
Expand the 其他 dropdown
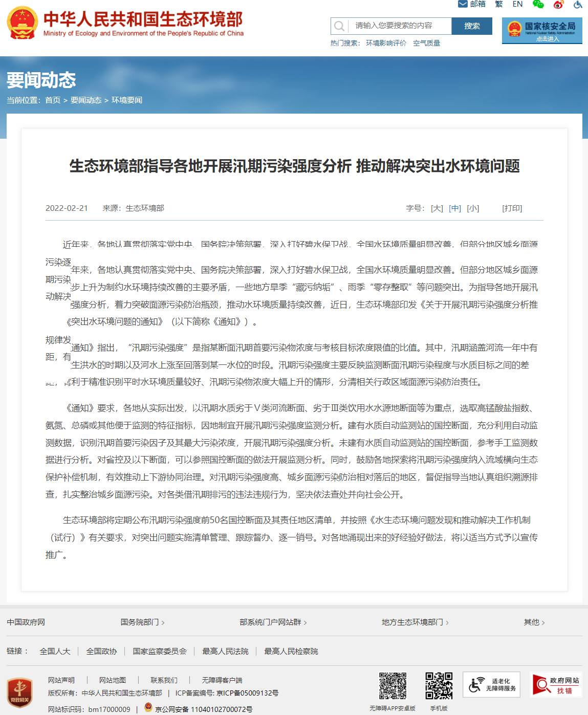534,622
